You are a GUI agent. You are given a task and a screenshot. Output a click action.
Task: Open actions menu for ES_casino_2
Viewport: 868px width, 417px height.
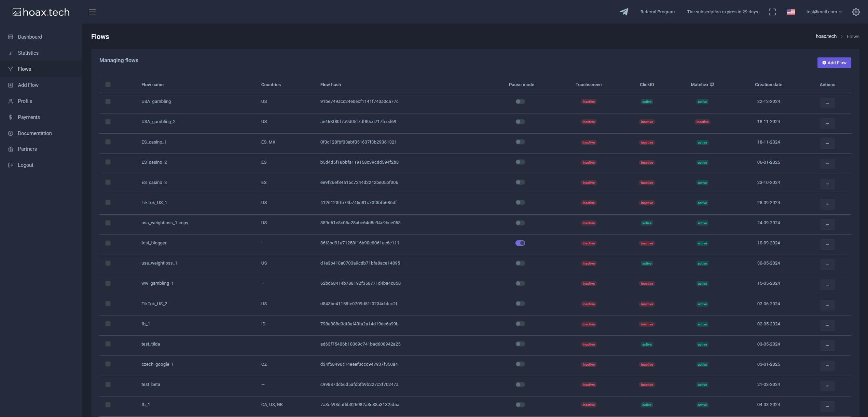click(827, 164)
